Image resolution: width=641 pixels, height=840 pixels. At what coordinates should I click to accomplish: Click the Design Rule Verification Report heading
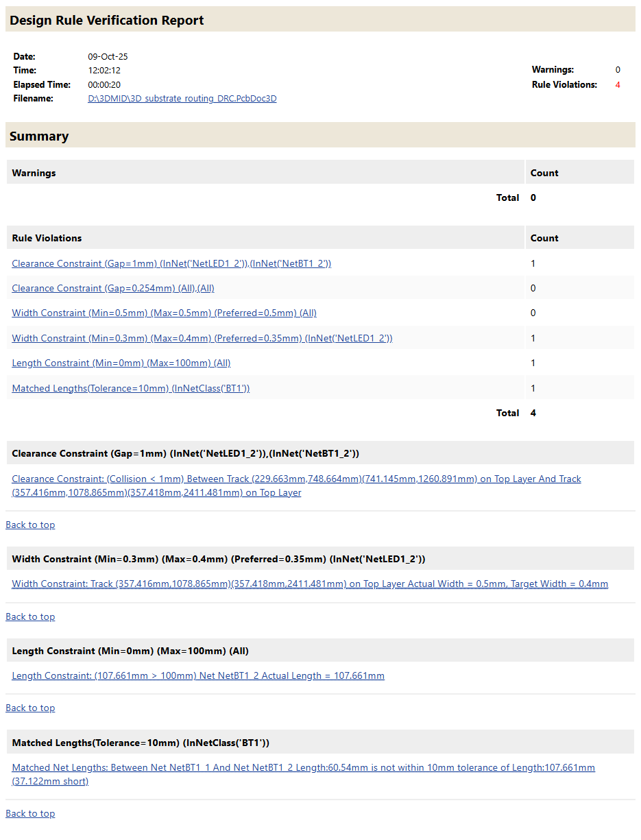106,21
